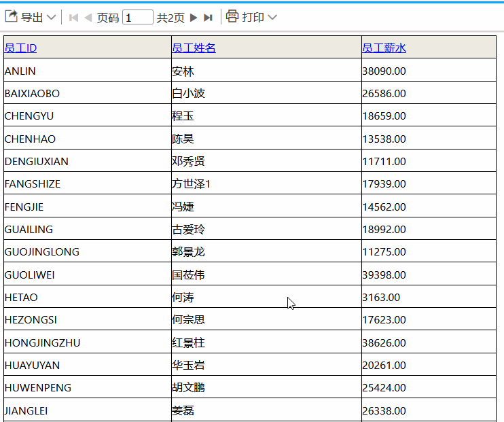Click name cell 何宗思
Screen dimensions: 504x422
pyautogui.click(x=266, y=319)
